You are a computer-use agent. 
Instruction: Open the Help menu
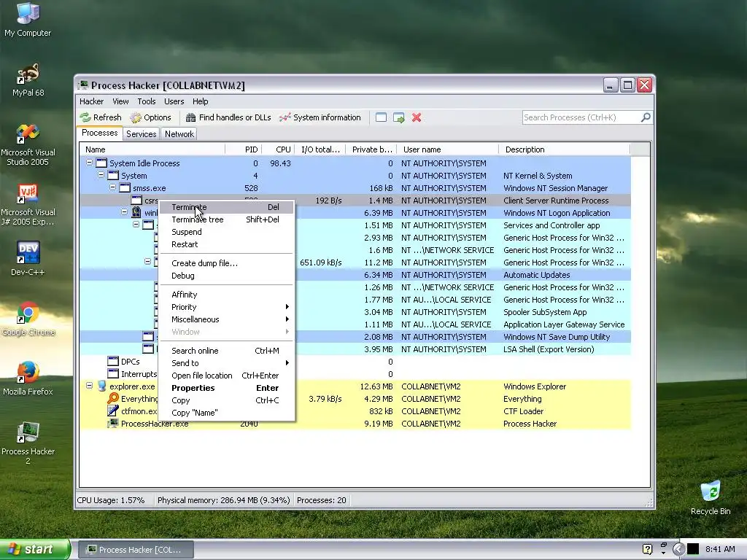pyautogui.click(x=200, y=101)
